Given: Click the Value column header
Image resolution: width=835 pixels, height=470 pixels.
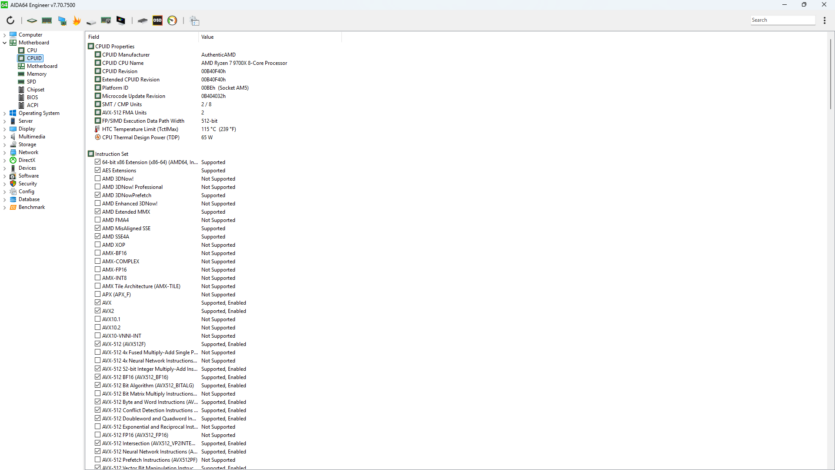Looking at the screenshot, I should (x=260, y=37).
